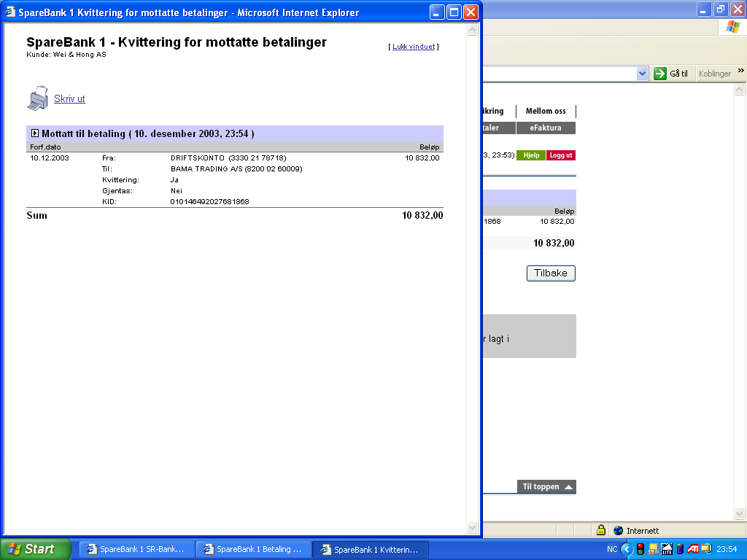Click the date 10.12.2003 cell

tap(50, 157)
